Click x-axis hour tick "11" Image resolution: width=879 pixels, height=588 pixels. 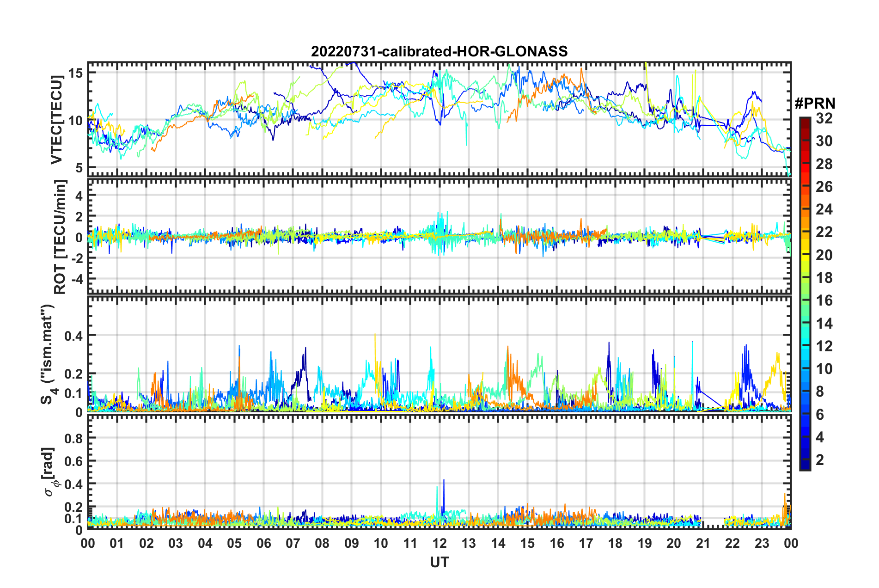[410, 543]
